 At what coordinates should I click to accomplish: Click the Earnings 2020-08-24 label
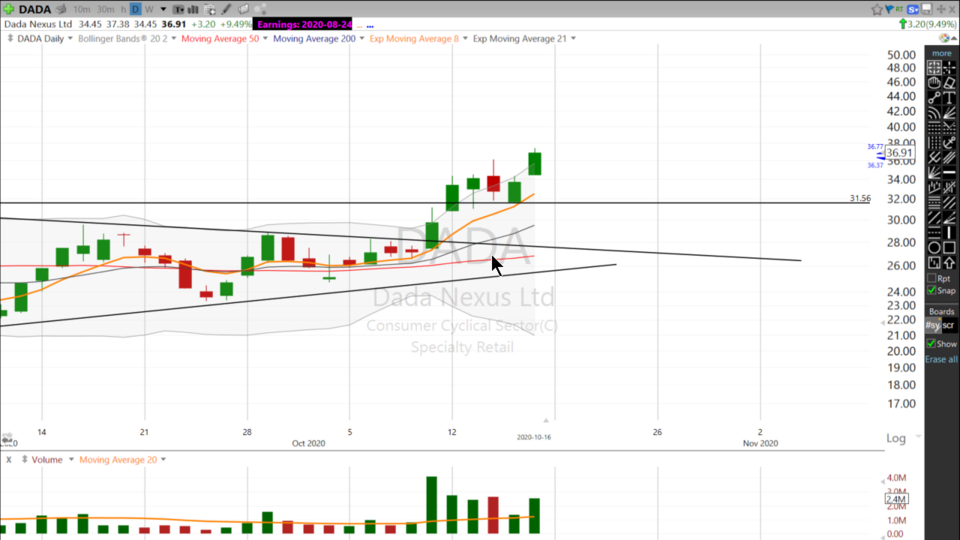pyautogui.click(x=304, y=24)
